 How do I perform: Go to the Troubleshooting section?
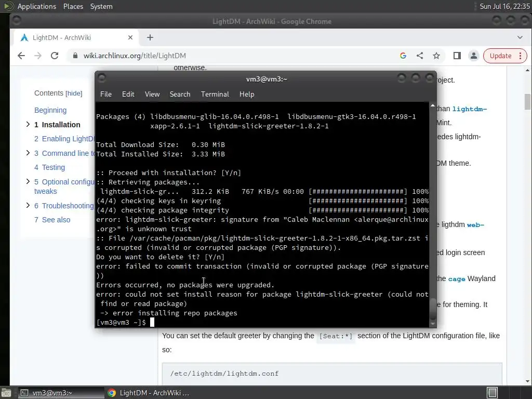click(x=64, y=206)
